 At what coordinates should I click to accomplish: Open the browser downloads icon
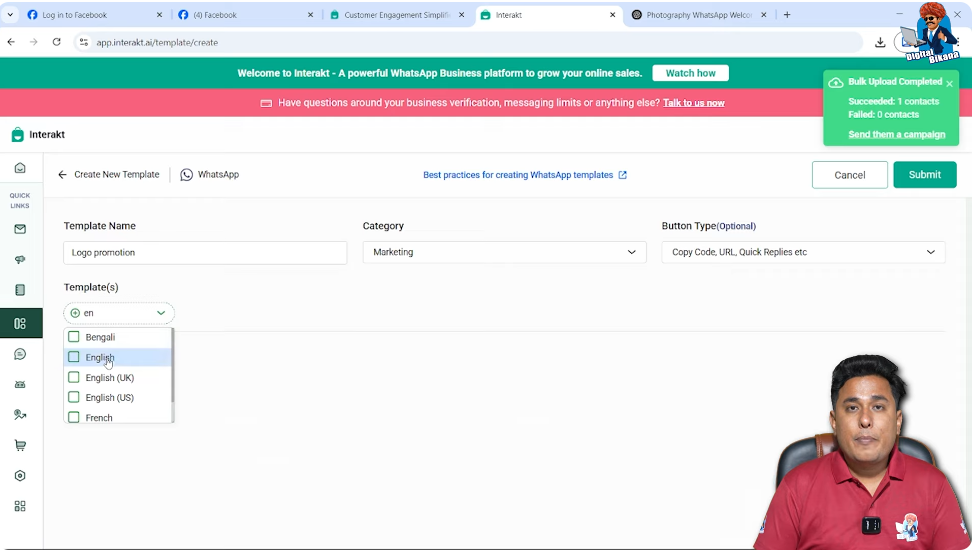[880, 42]
